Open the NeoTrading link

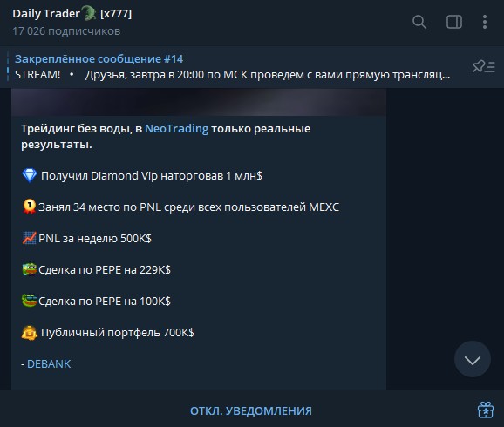coord(176,128)
